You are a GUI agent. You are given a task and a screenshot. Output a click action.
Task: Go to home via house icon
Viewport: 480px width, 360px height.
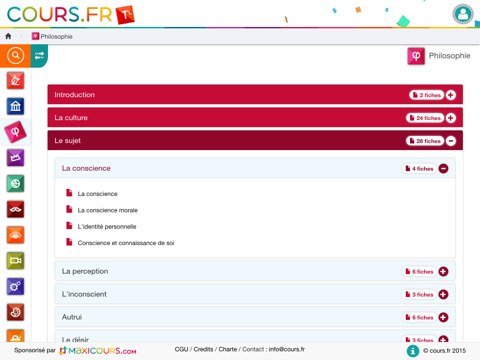click(x=8, y=36)
